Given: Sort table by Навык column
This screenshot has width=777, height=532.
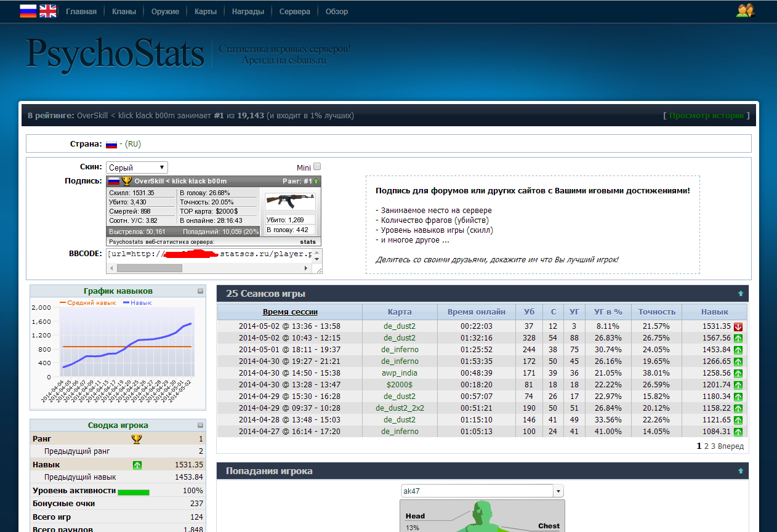Looking at the screenshot, I should [715, 312].
